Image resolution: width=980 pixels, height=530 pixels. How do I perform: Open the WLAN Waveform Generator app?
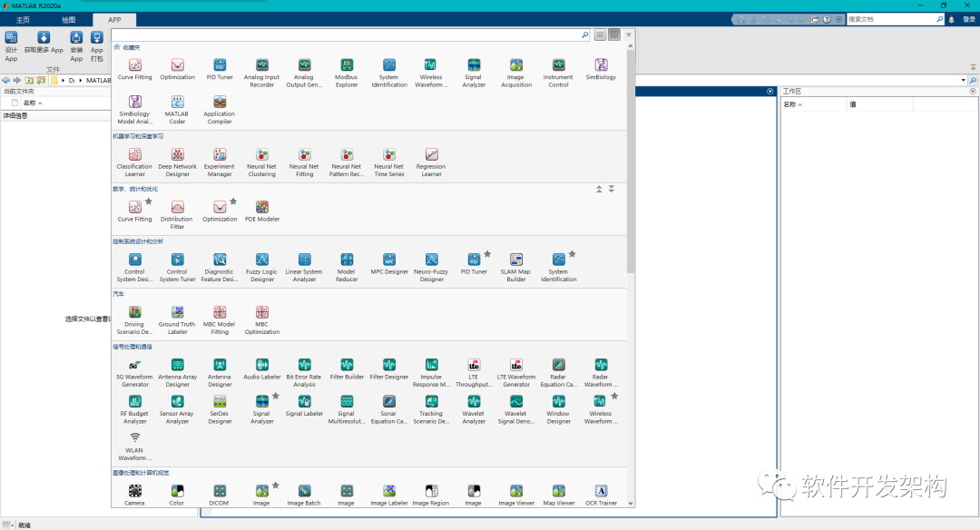[134, 446]
